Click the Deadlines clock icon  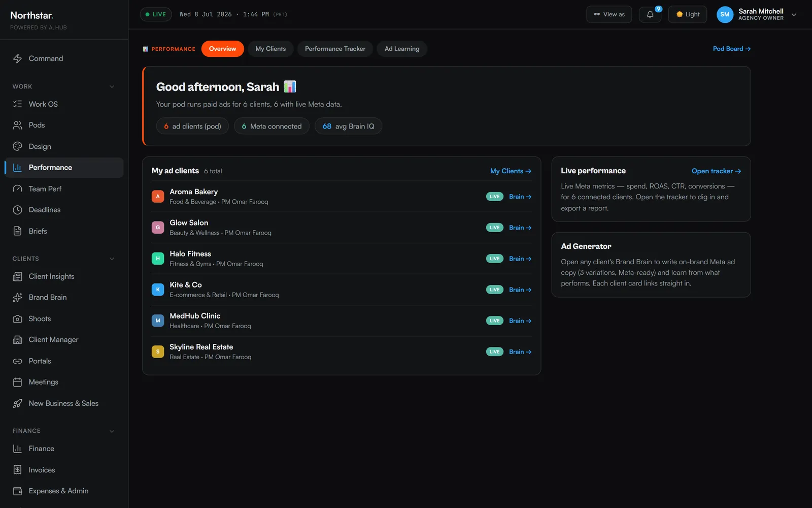[x=17, y=210]
